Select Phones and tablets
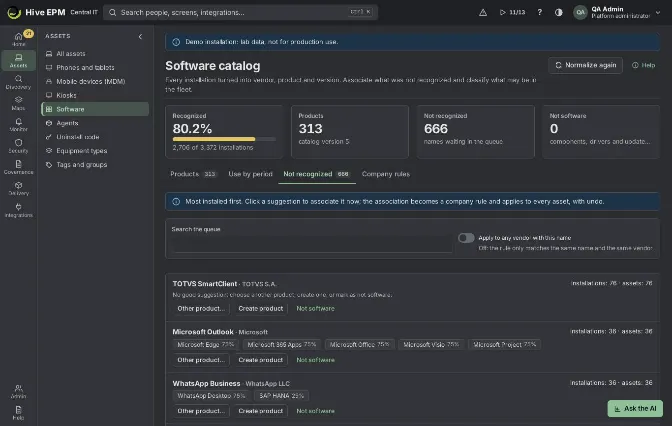The height and width of the screenshot is (426, 672). 95,67
